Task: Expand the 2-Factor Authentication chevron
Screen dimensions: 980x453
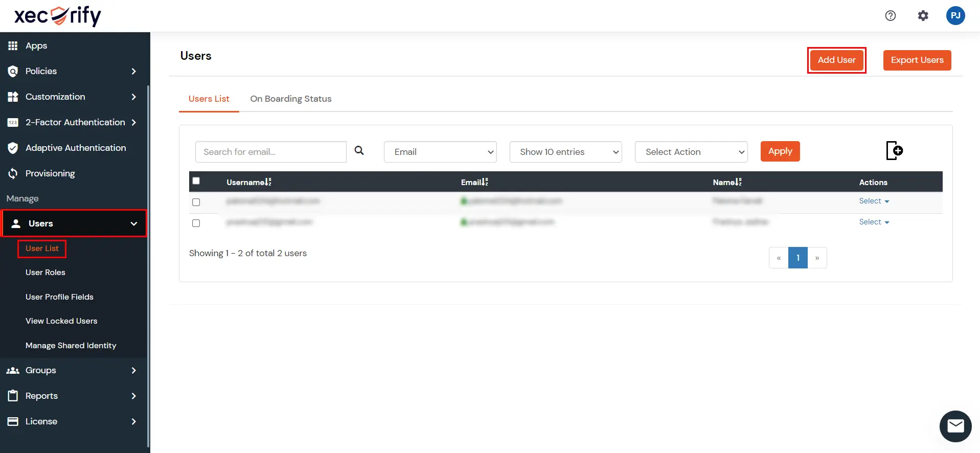Action: click(133, 122)
